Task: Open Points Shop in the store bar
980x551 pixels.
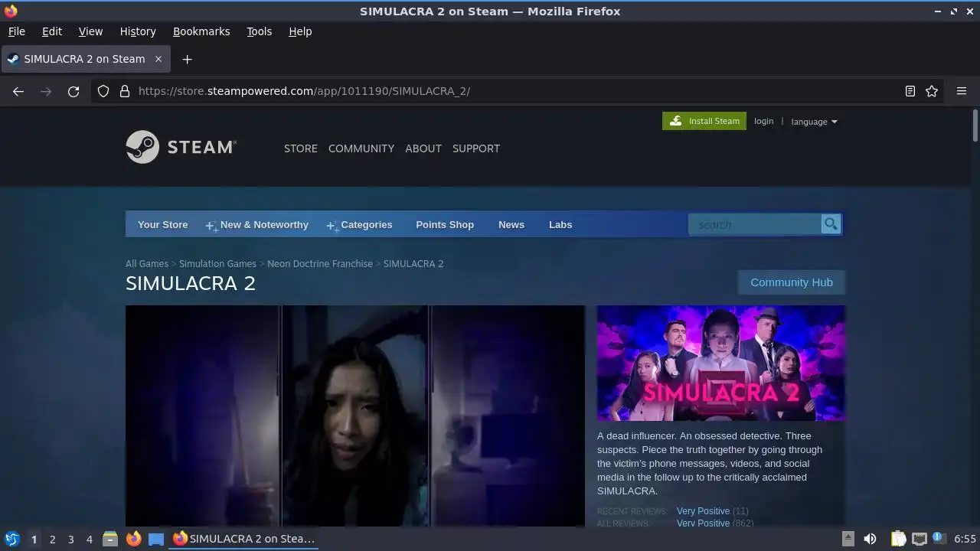Action: pos(445,225)
